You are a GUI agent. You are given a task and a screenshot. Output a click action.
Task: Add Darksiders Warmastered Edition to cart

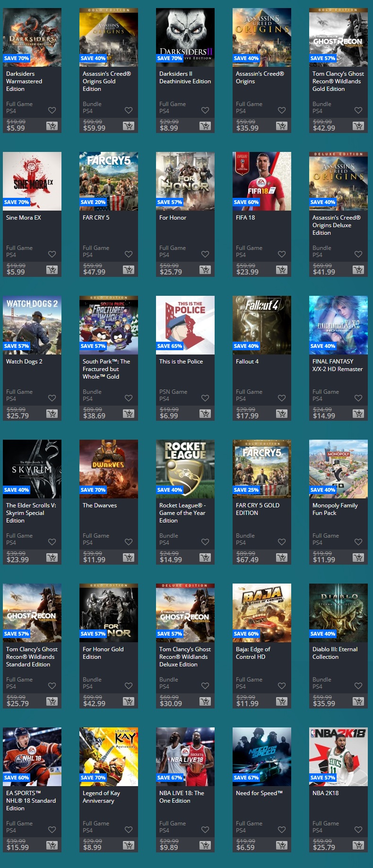[52, 126]
